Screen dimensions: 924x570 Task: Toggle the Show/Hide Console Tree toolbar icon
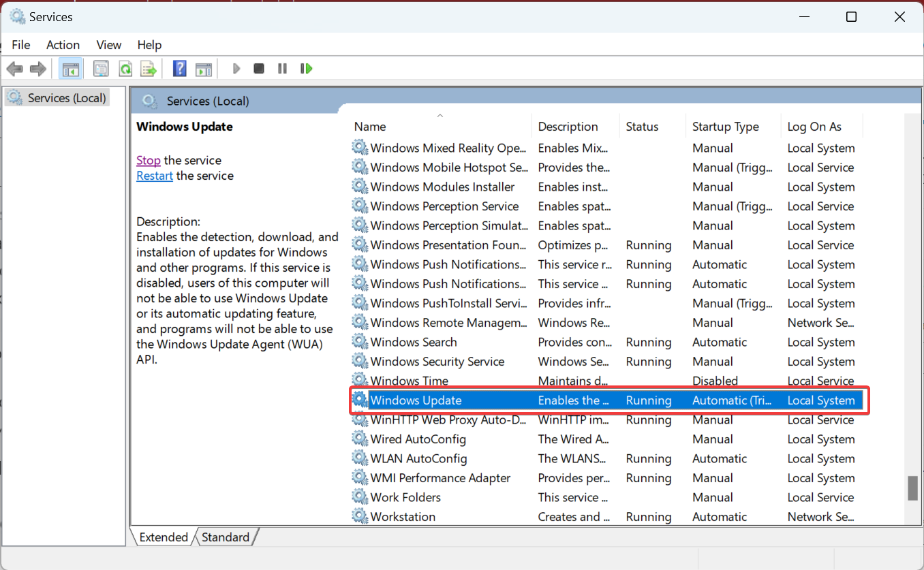pyautogui.click(x=70, y=69)
